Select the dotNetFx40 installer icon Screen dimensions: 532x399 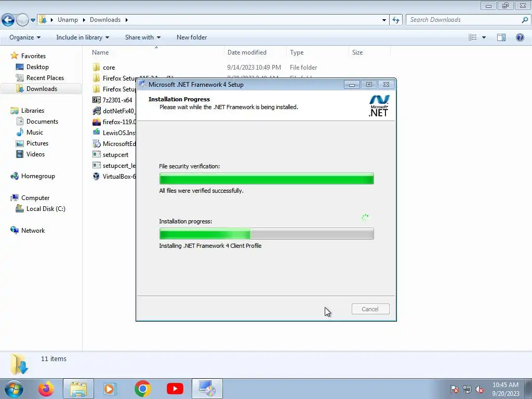pyautogui.click(x=96, y=111)
